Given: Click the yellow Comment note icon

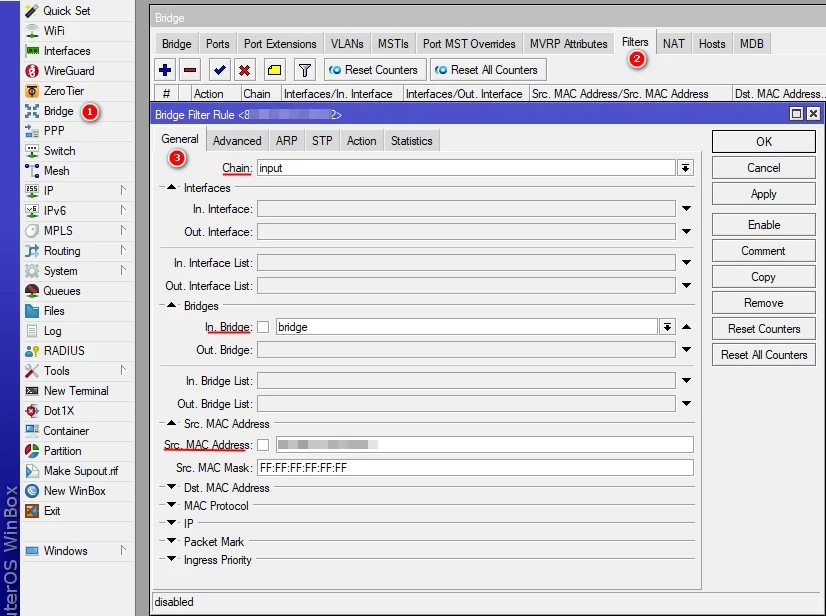Looking at the screenshot, I should (x=274, y=70).
